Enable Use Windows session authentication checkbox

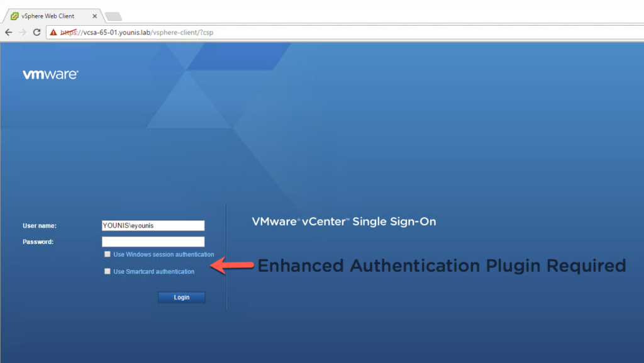108,255
